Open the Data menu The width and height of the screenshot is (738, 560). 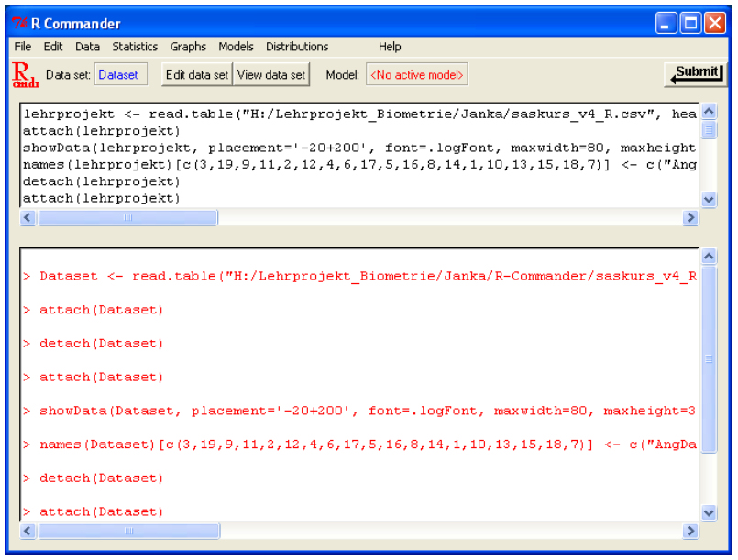(x=88, y=47)
